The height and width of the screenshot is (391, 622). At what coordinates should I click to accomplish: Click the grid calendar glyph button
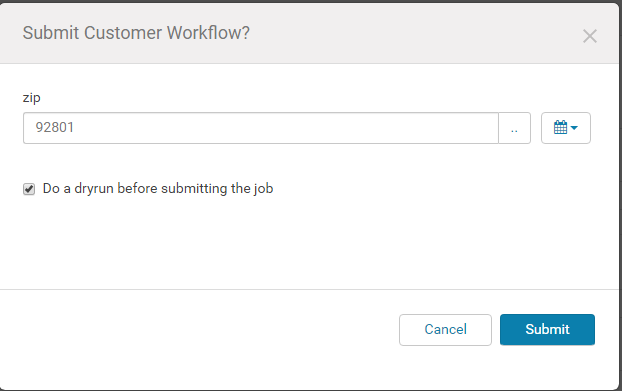566,128
